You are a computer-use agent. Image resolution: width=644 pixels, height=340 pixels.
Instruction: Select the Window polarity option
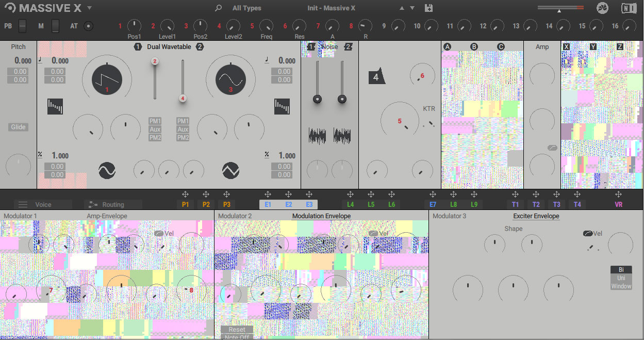point(621,286)
